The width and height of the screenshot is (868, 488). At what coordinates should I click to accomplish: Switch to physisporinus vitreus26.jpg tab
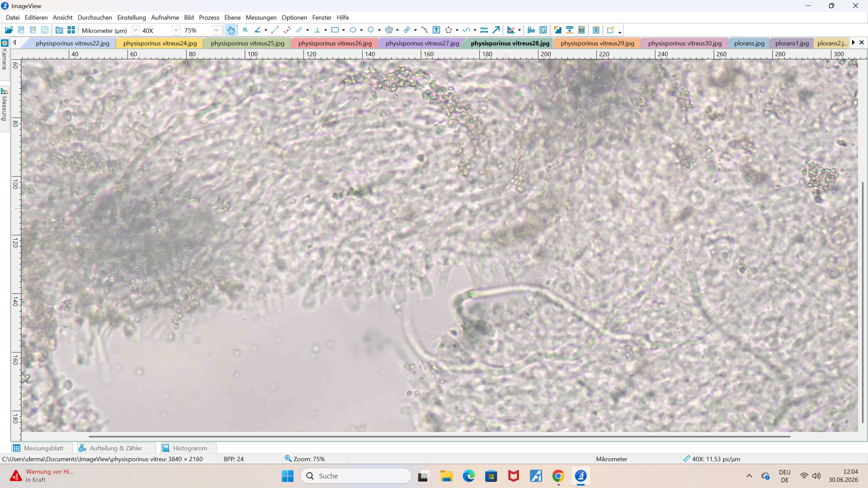[335, 43]
